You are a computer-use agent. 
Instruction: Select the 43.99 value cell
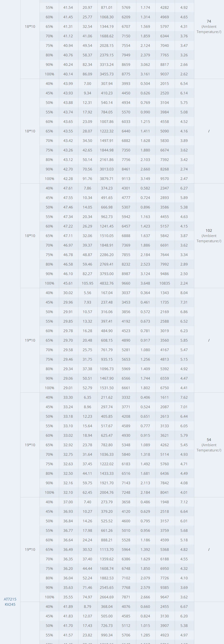click(x=68, y=83)
